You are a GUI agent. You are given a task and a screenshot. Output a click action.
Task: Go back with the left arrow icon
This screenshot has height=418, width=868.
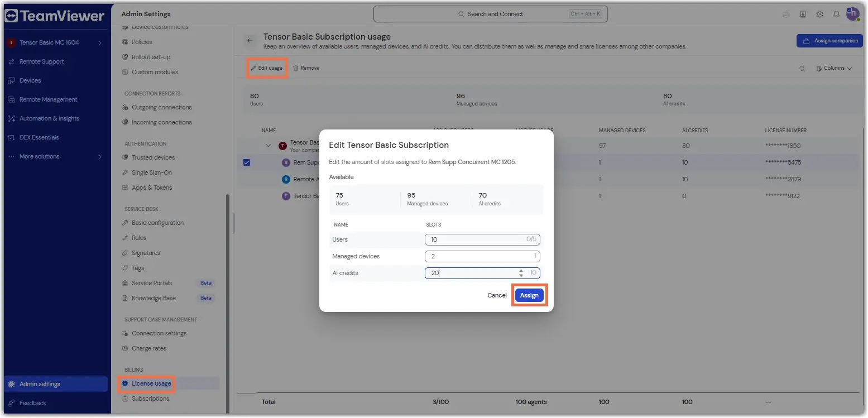(250, 41)
